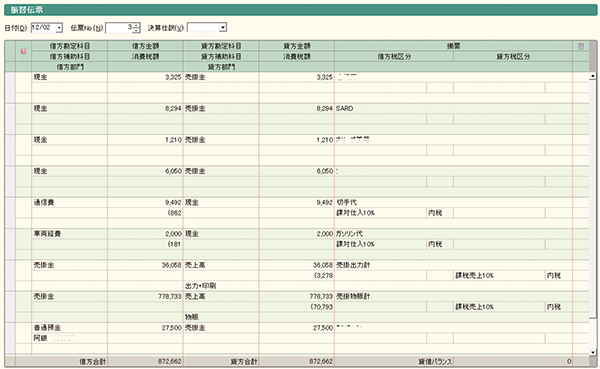
Task: Click the 摘要 column header
Action: (453, 46)
